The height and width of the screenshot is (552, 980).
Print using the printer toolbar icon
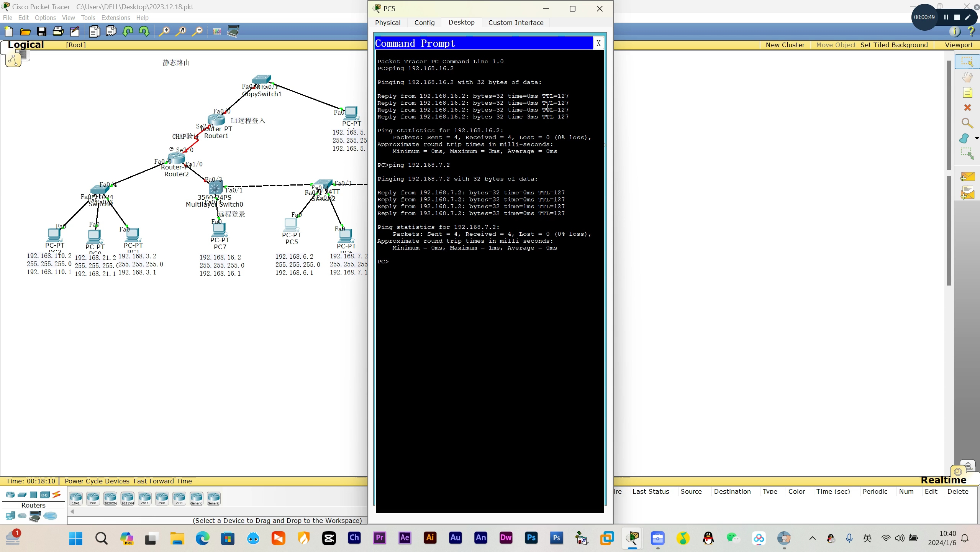[58, 31]
